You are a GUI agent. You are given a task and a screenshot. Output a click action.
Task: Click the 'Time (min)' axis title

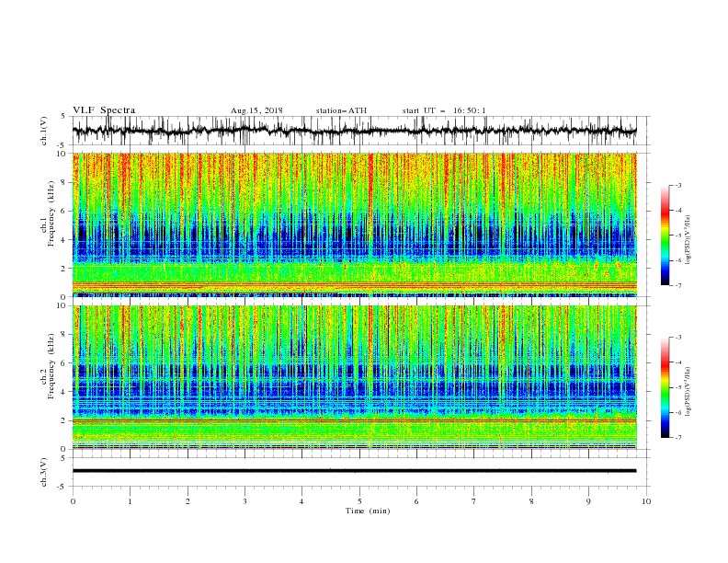click(x=368, y=511)
